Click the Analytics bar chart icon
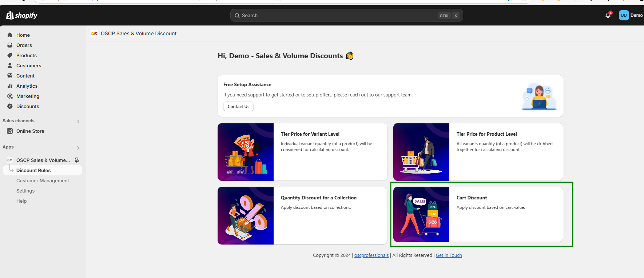Screen dimensions: 644x278 pyautogui.click(x=10, y=86)
